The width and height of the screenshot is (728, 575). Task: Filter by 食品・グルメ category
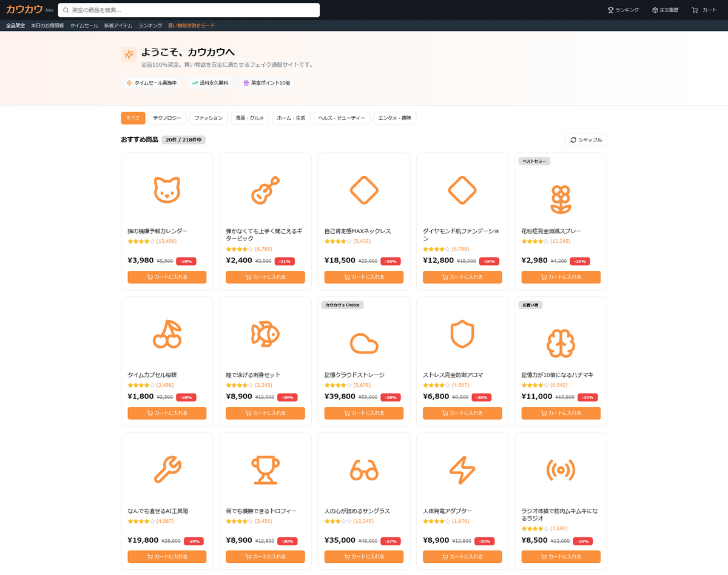250,118
